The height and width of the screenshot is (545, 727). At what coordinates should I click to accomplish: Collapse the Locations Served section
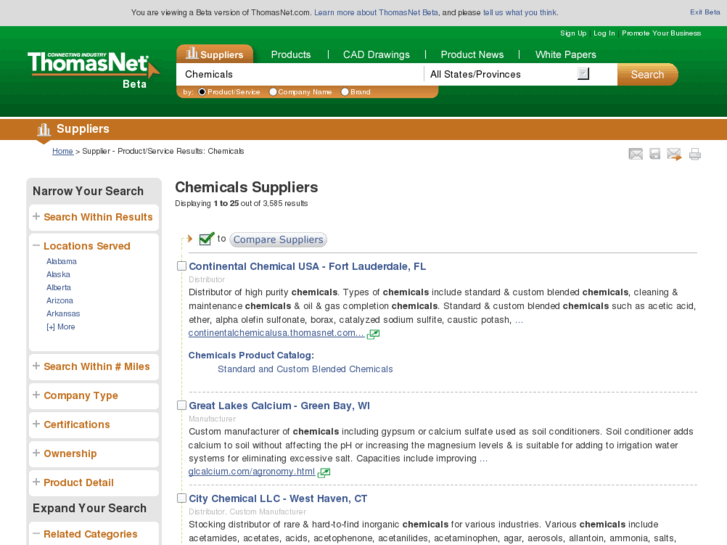[x=36, y=245]
